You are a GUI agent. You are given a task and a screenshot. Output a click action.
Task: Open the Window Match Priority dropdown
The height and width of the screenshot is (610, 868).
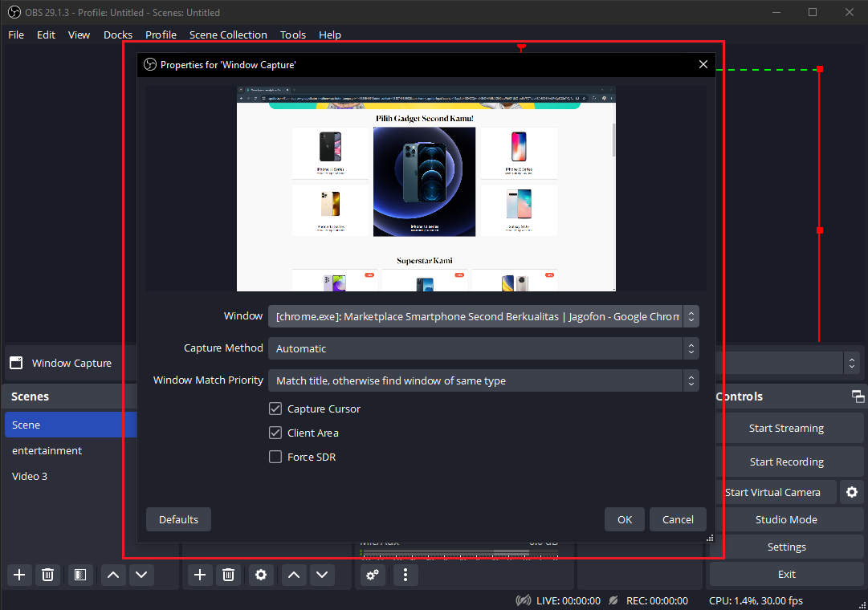tap(484, 380)
